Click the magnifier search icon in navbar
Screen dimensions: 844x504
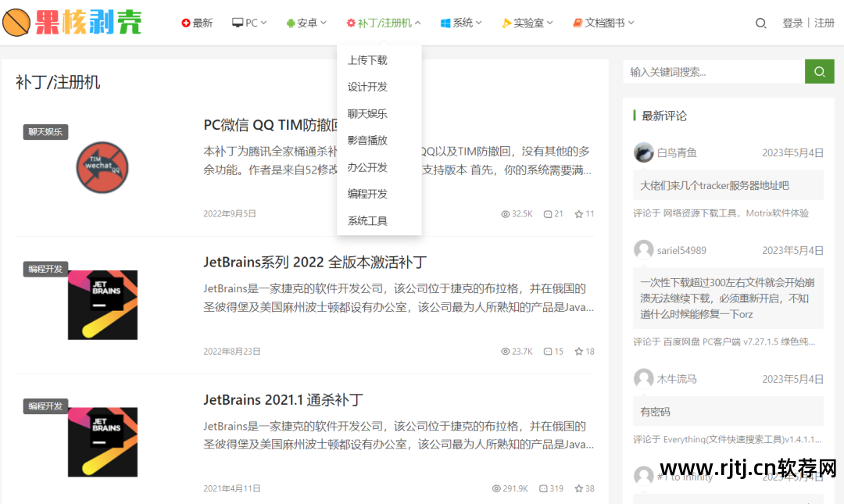click(x=760, y=23)
